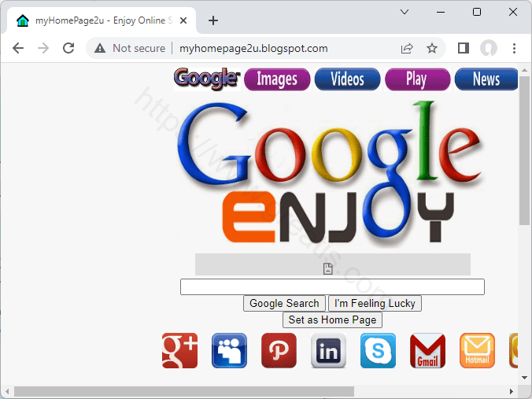Viewport: 532px width, 399px height.
Task: Share this page using share icon
Action: pos(407,48)
